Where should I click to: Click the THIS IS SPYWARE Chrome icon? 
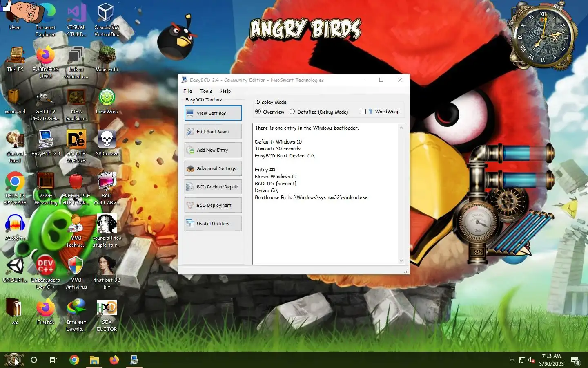click(x=15, y=189)
